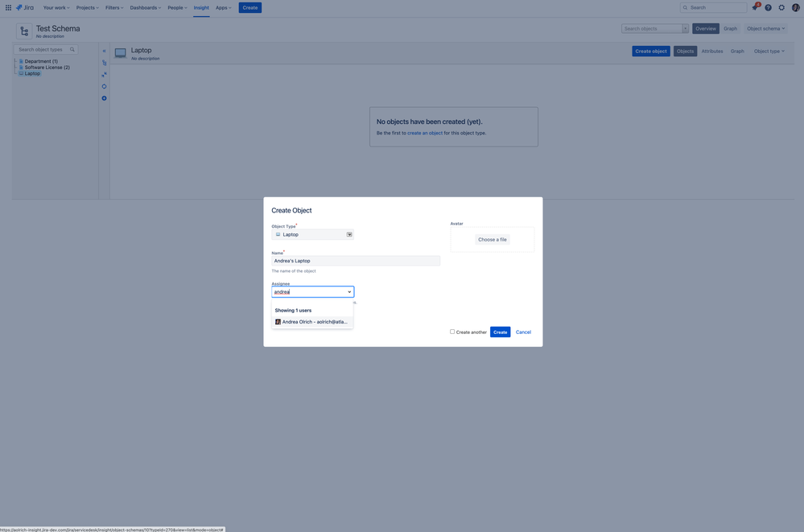Click the Test Schema title
This screenshot has width=804, height=532.
(x=58, y=29)
